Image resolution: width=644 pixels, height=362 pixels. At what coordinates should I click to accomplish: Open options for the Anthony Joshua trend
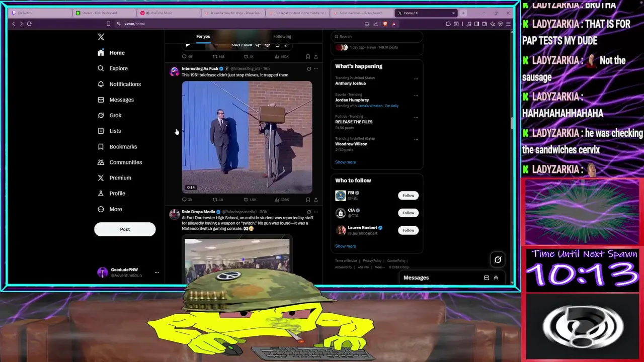click(x=416, y=79)
